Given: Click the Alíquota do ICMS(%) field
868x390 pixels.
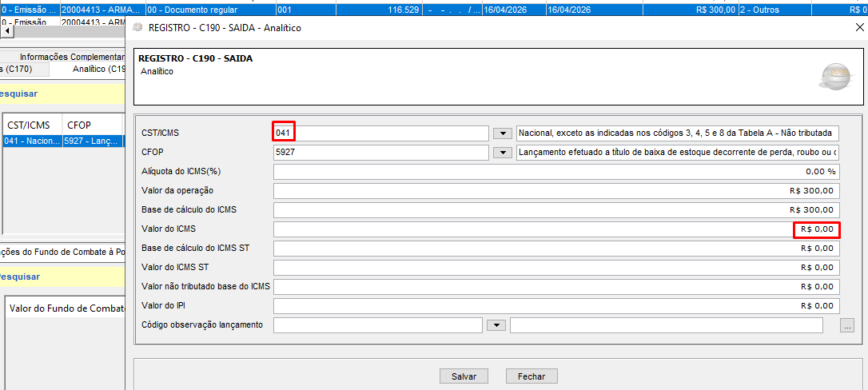Looking at the screenshot, I should (x=555, y=172).
